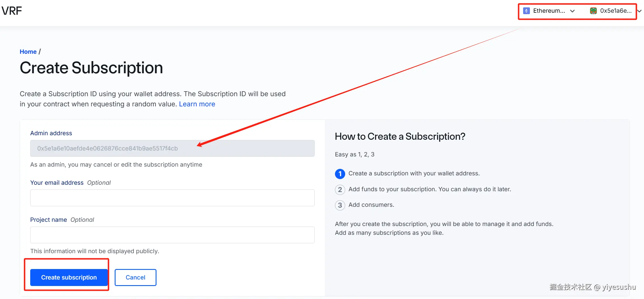Go to Home via breadcrumb
The image size is (644, 299).
tap(28, 52)
